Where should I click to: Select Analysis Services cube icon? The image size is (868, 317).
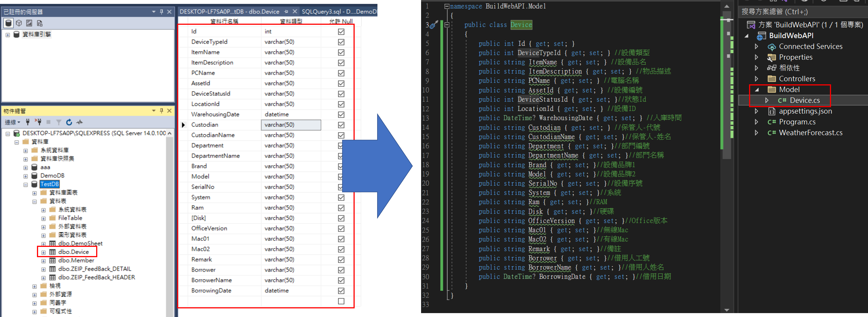click(x=19, y=23)
